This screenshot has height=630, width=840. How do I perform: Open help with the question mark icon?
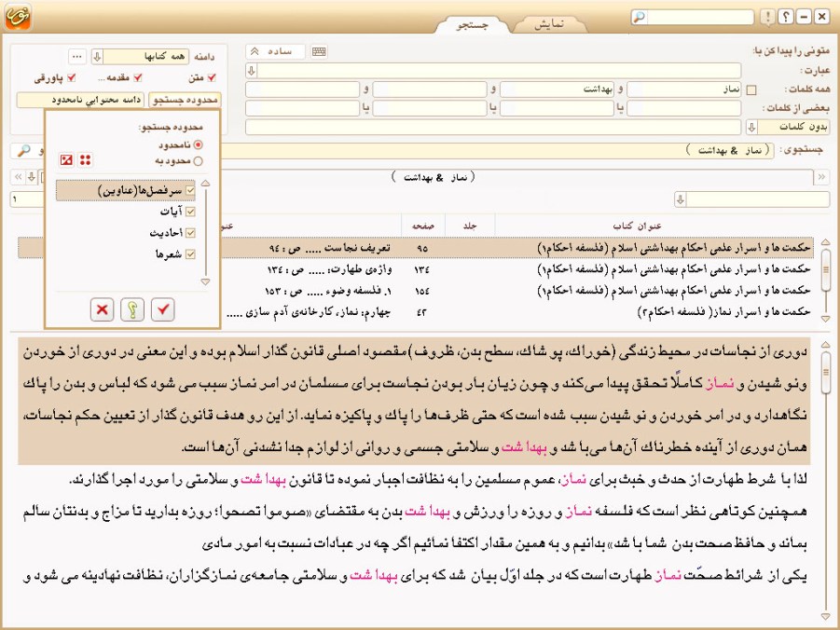click(x=785, y=17)
